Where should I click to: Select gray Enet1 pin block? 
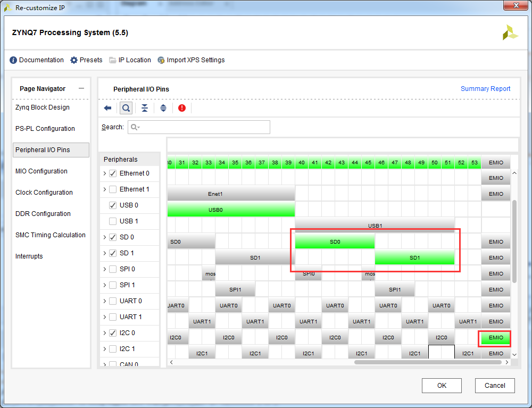point(231,194)
